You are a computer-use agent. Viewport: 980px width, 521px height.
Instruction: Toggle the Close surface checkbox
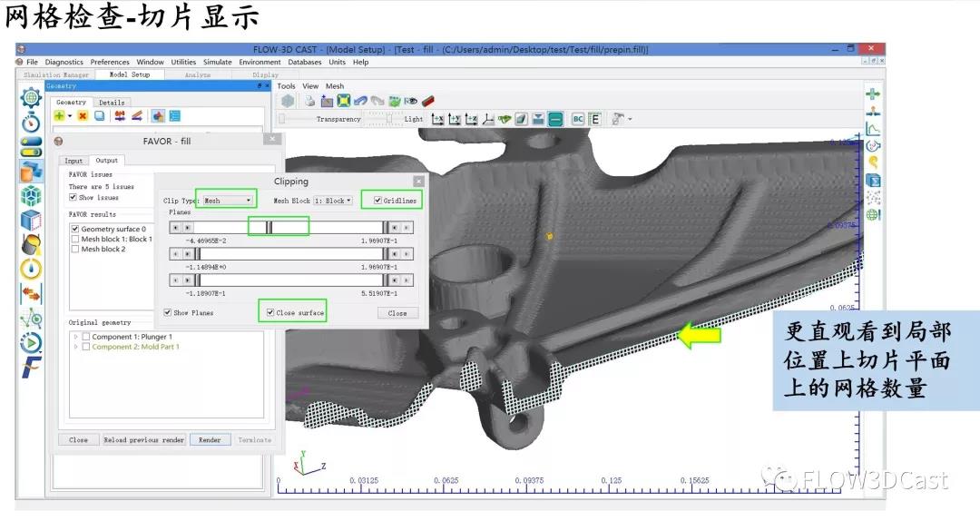(270, 312)
